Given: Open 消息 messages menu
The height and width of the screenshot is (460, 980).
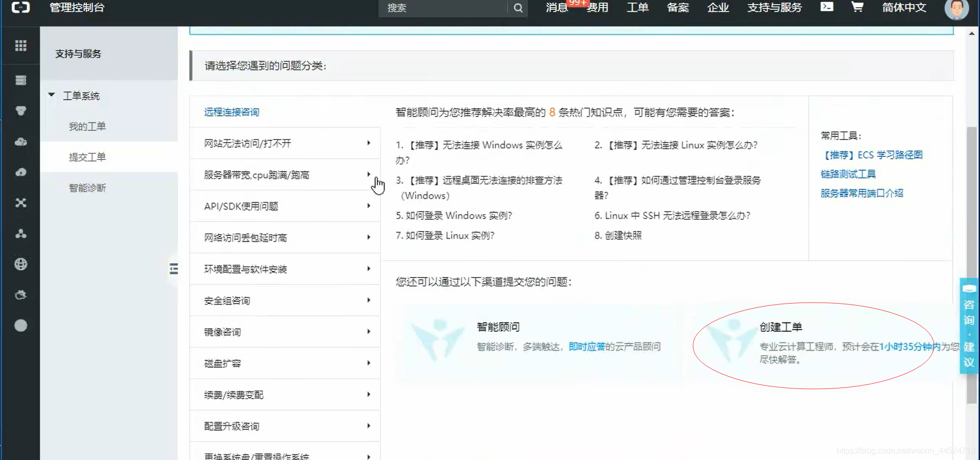Looking at the screenshot, I should pyautogui.click(x=557, y=8).
